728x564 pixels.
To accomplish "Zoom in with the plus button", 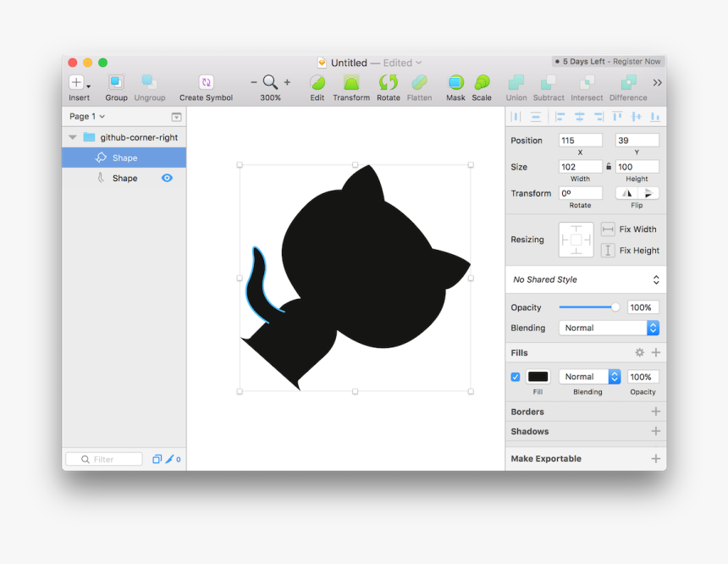I will (288, 82).
